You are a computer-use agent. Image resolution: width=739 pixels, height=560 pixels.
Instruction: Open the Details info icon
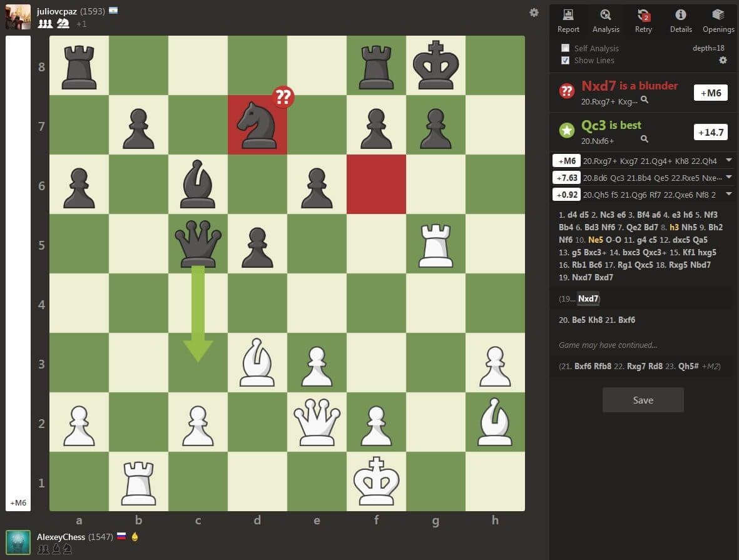[x=680, y=14]
